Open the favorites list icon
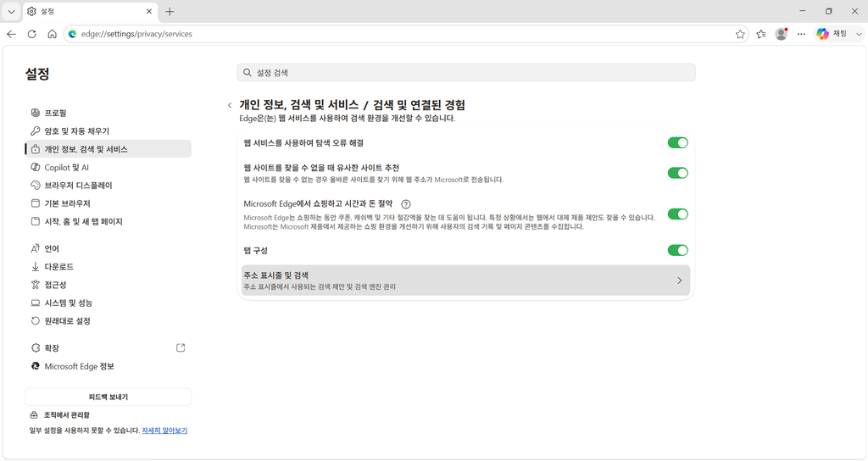 coord(761,34)
